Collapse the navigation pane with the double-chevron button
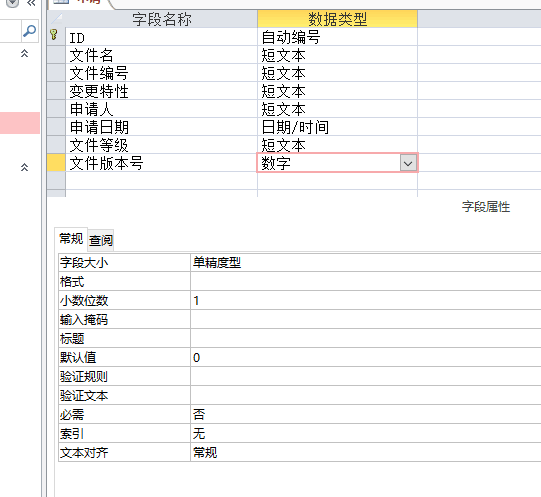The image size is (541, 497). coord(31,3)
